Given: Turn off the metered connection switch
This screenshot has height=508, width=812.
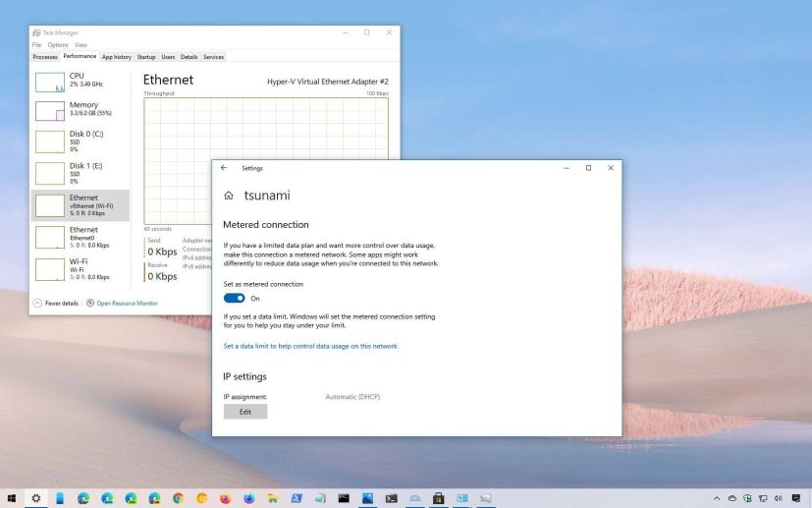Looking at the screenshot, I should point(234,298).
